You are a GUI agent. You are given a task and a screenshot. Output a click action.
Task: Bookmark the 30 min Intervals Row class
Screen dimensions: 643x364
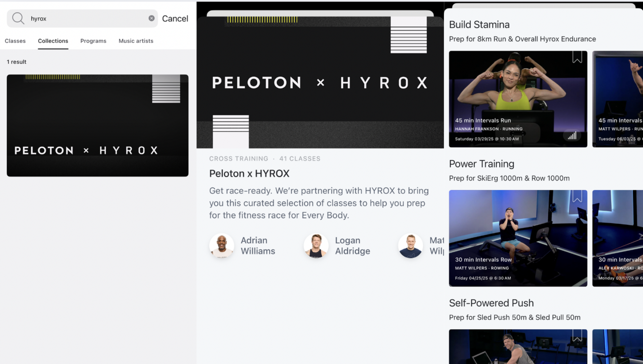click(577, 196)
